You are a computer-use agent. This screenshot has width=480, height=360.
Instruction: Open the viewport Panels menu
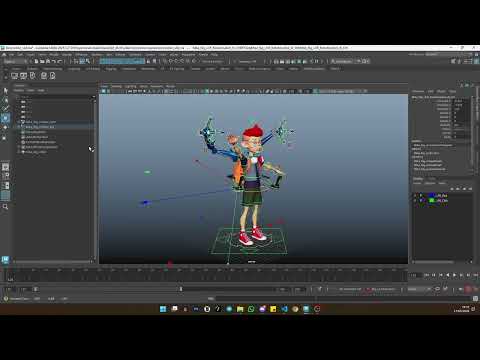pos(170,86)
